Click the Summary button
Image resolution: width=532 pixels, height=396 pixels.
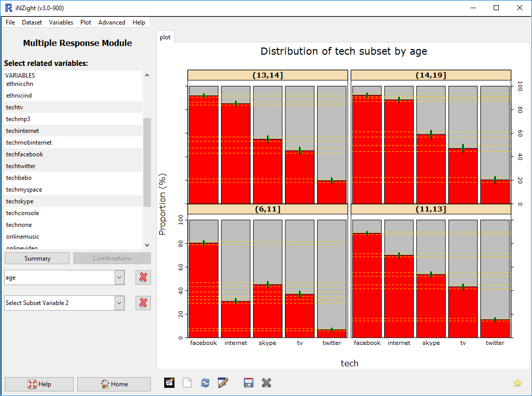pos(37,259)
